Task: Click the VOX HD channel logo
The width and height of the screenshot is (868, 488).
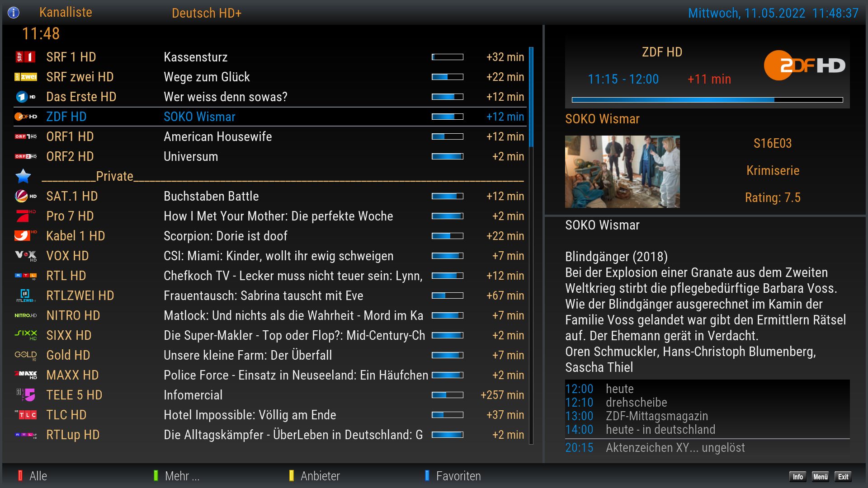Action: [x=25, y=256]
